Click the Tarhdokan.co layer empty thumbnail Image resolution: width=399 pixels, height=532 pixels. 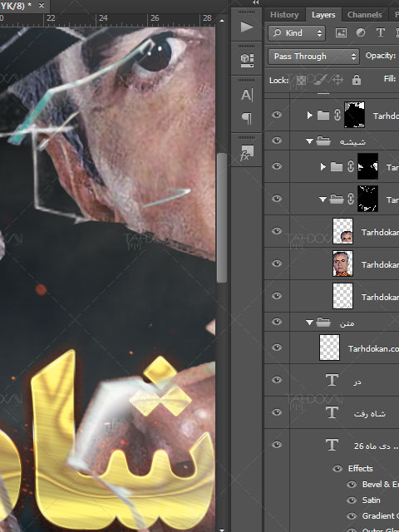click(x=329, y=347)
